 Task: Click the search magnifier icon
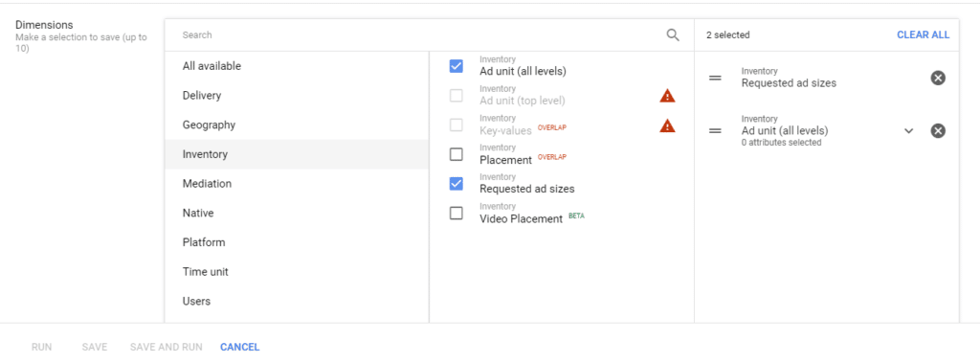(x=673, y=35)
